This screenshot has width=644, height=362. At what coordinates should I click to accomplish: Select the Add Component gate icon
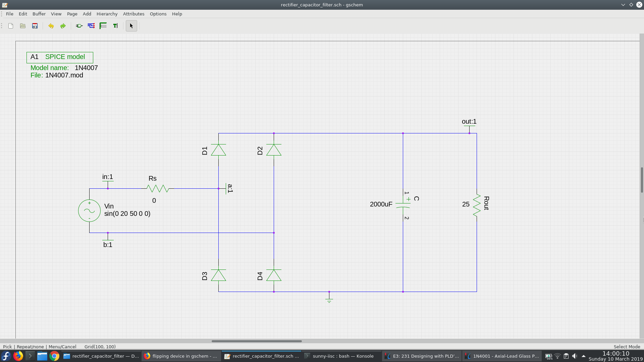(x=79, y=26)
